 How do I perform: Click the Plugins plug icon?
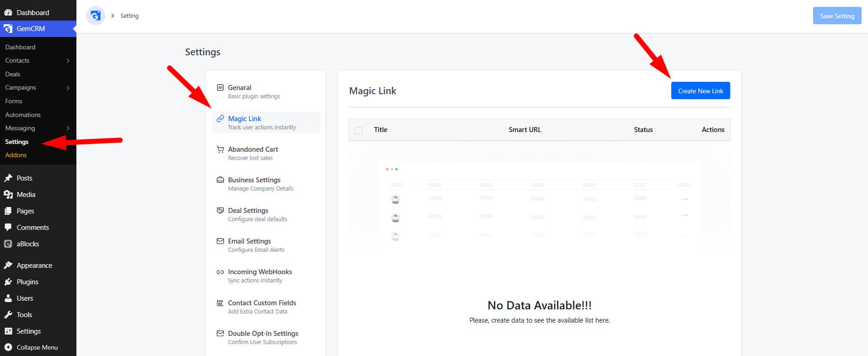tap(8, 282)
